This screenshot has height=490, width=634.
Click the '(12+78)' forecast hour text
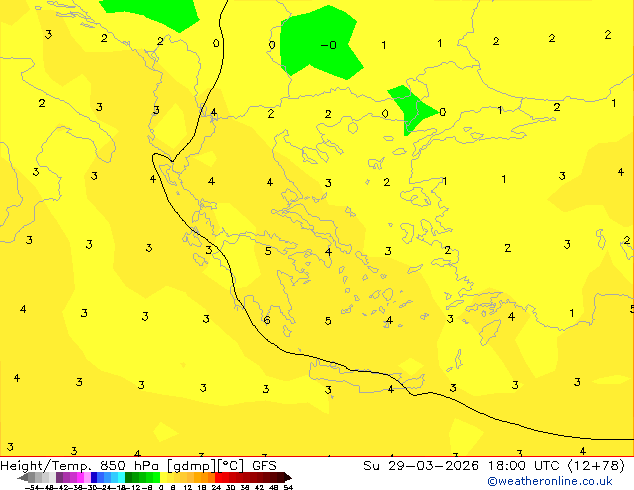597,466
